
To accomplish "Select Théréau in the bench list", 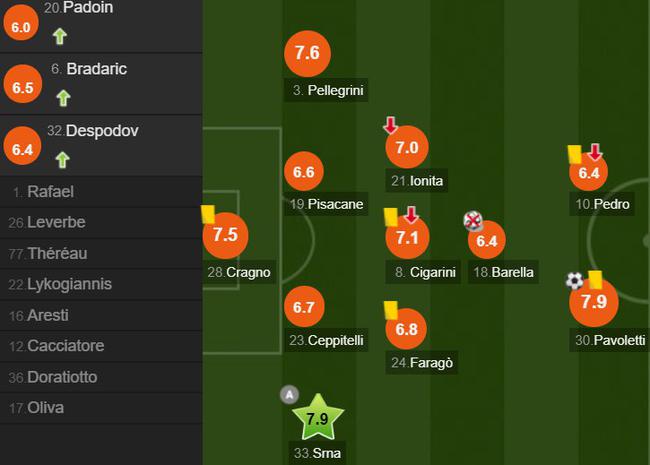I will coord(56,253).
